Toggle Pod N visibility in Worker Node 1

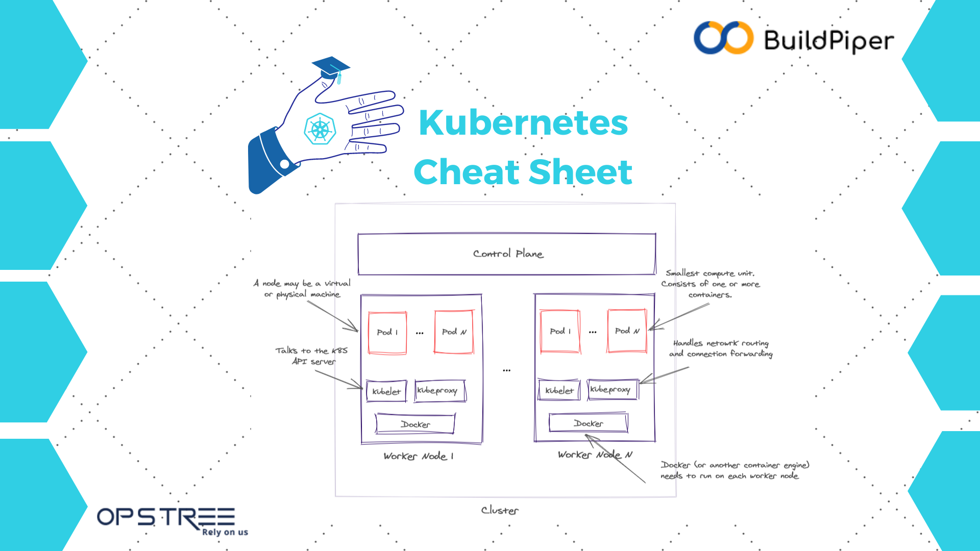point(454,330)
